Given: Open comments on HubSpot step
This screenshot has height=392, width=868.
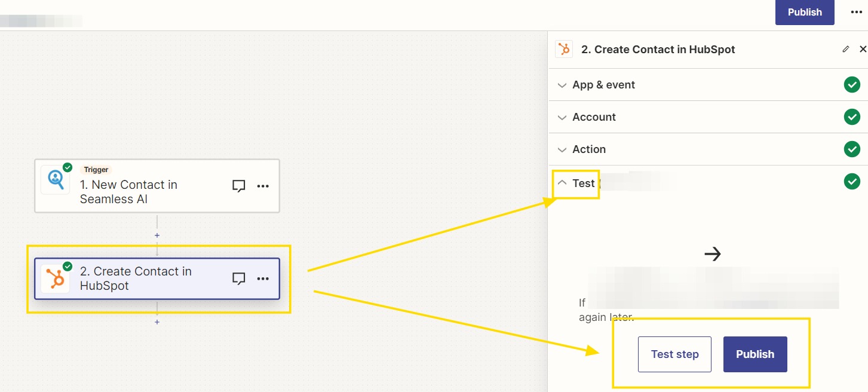Looking at the screenshot, I should pyautogui.click(x=239, y=278).
